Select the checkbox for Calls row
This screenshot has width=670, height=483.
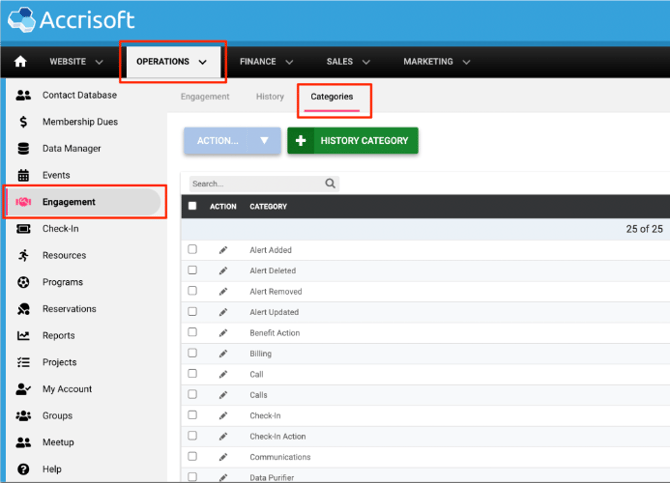tap(193, 395)
